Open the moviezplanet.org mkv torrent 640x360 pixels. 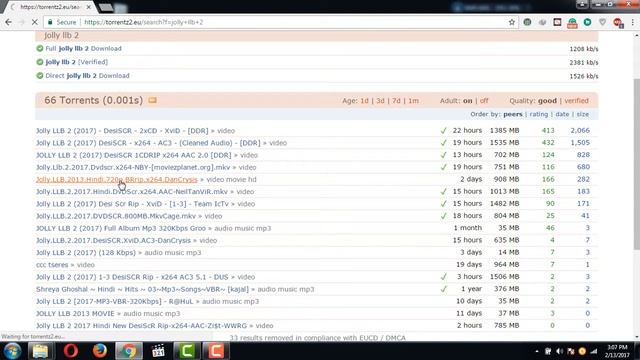tap(133, 167)
